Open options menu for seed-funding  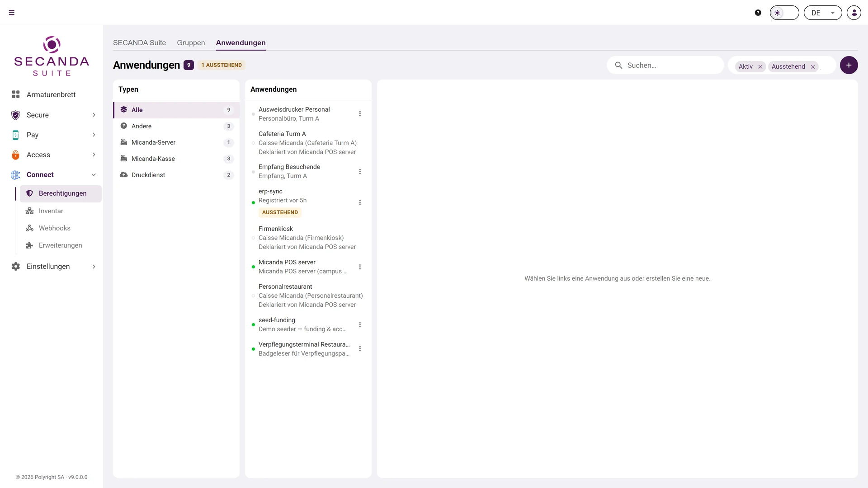tap(360, 325)
